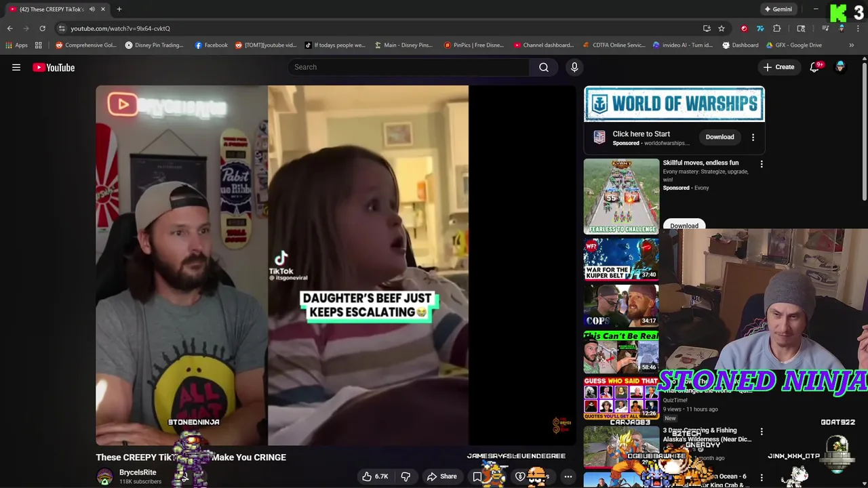Open the YouTube account avatar menu

pos(841,67)
